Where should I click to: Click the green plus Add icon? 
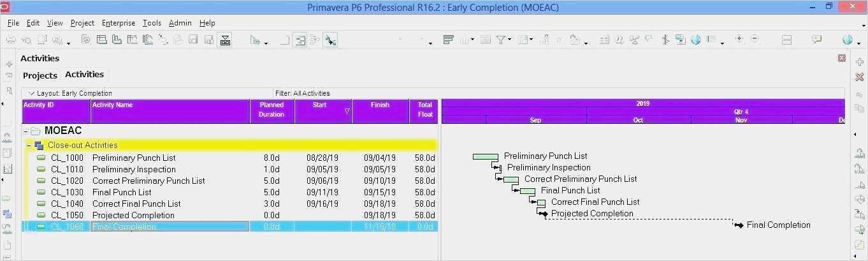point(859,63)
